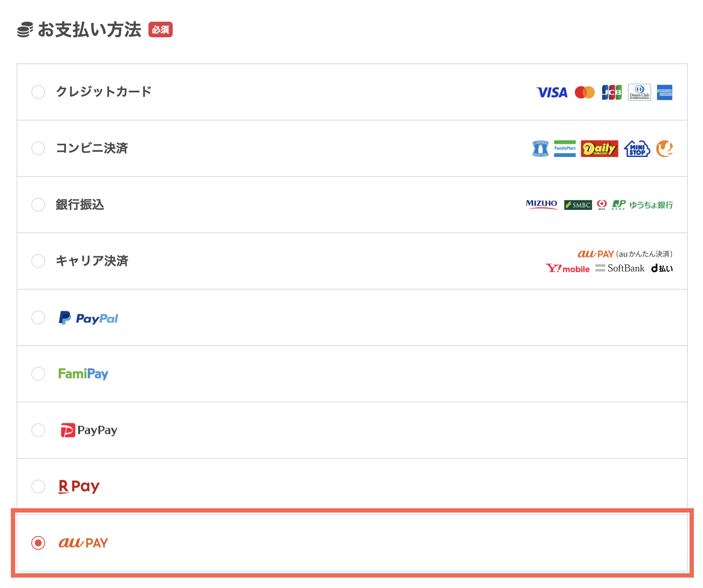Click the Diners Club logo
Image resolution: width=703 pixels, height=588 pixels.
639,92
